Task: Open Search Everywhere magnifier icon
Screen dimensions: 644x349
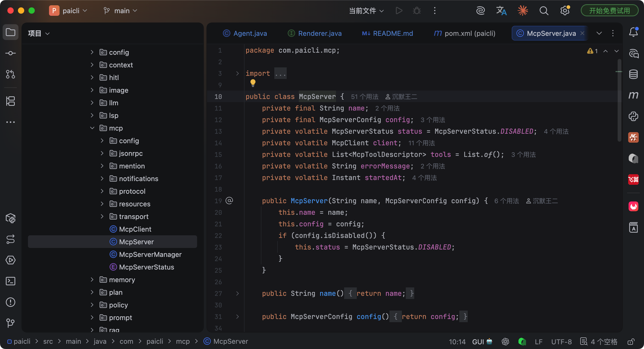Action: (x=544, y=11)
